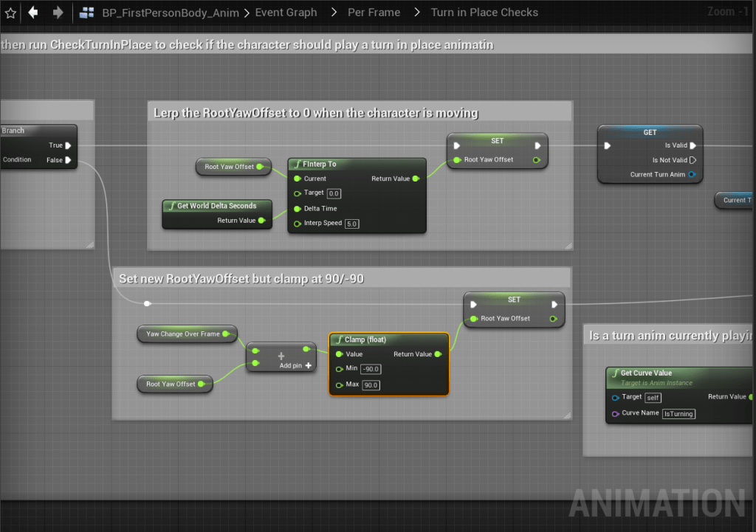Image resolution: width=756 pixels, height=532 pixels.
Task: Click the Clamp (float) function icon
Action: click(338, 339)
